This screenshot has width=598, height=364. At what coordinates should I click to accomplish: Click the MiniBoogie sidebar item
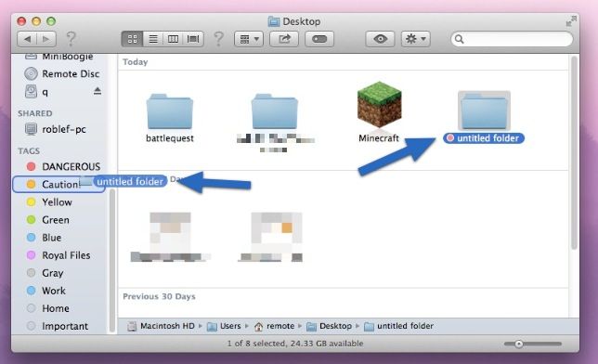59,58
